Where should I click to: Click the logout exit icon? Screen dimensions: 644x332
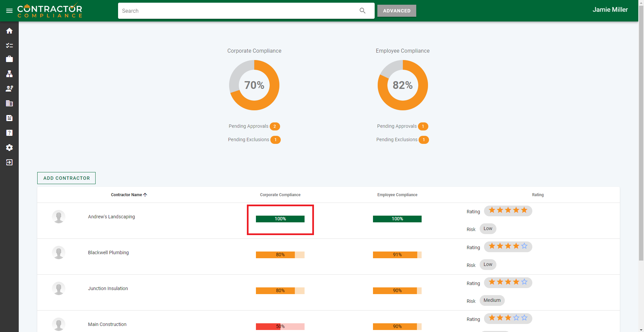[x=9, y=162]
